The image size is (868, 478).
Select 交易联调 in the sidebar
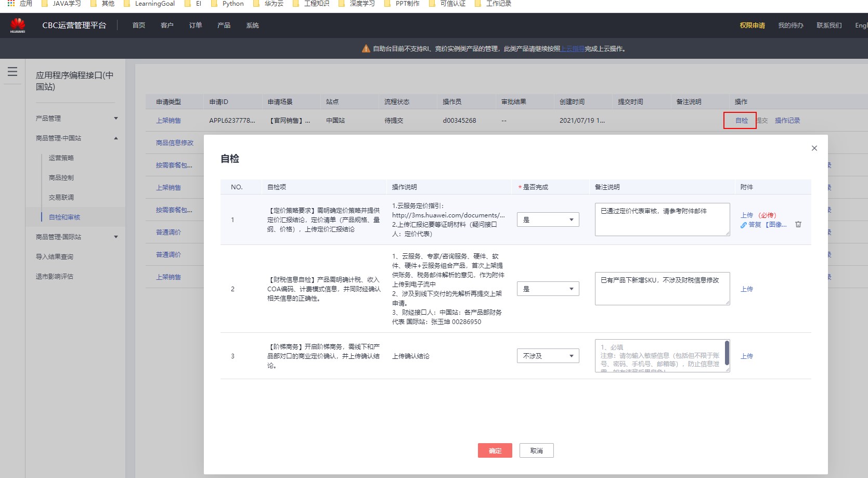[x=61, y=198]
